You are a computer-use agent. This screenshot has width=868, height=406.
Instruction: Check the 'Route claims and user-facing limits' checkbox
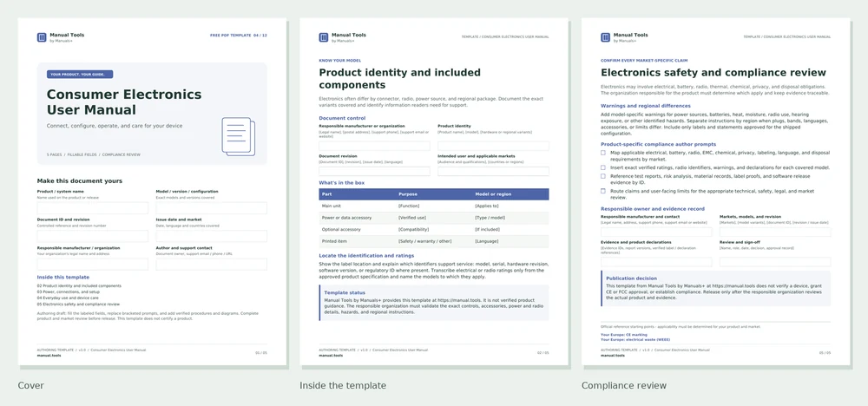603,191
